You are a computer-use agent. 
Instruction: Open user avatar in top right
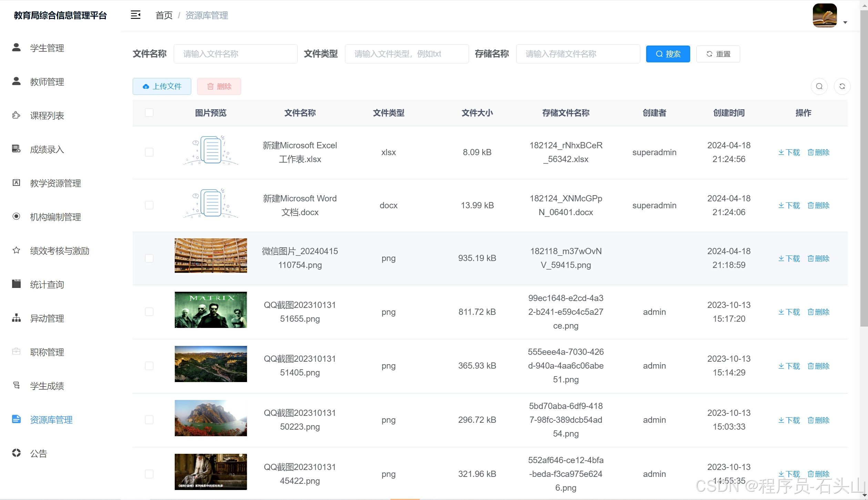pyautogui.click(x=825, y=16)
